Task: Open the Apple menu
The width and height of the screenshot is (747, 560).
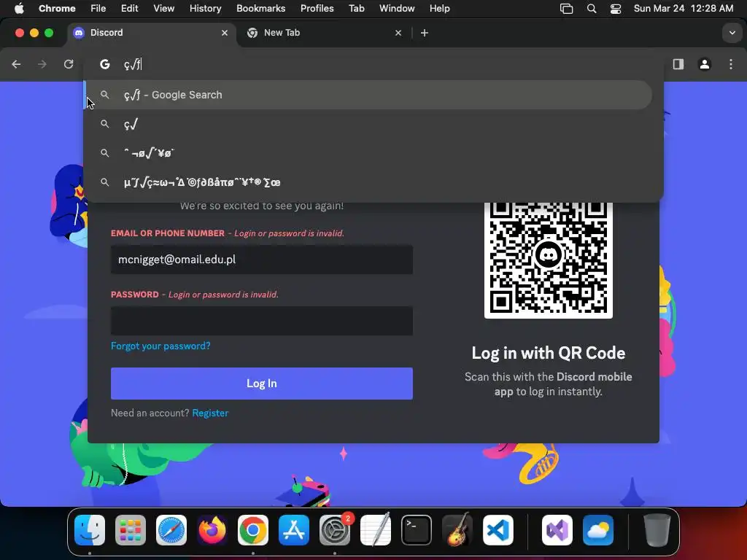Action: [x=19, y=9]
